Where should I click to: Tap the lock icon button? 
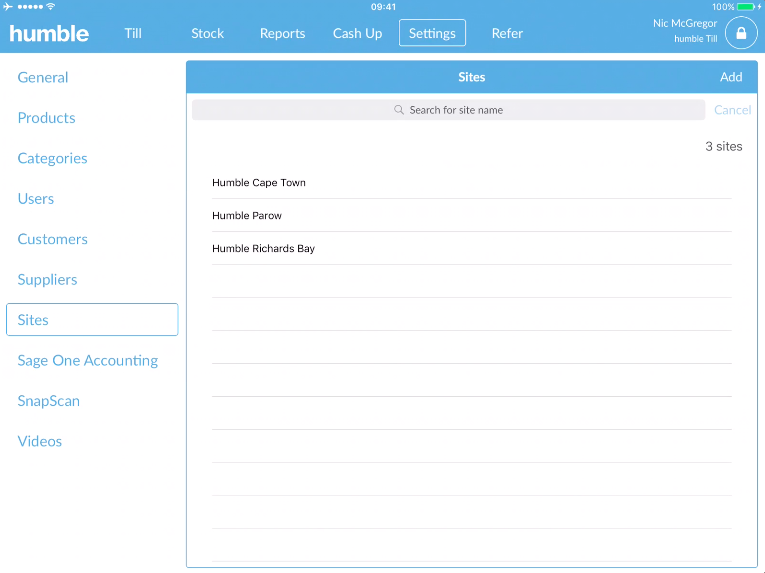pyautogui.click(x=741, y=33)
